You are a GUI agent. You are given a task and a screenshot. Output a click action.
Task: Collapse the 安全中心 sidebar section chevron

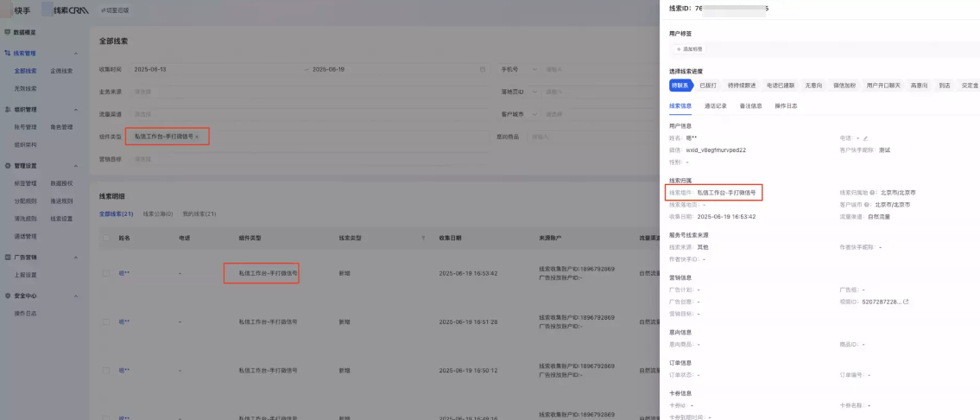(x=76, y=296)
